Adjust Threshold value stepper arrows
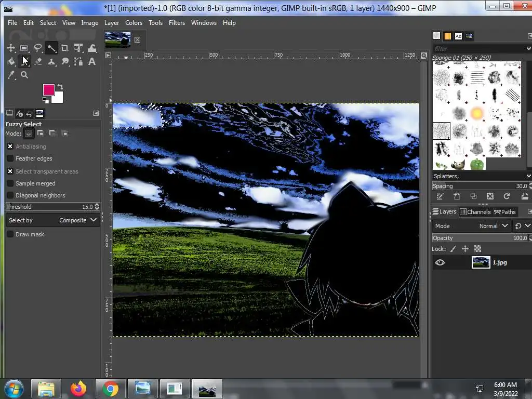The width and height of the screenshot is (532, 399). pyautogui.click(x=97, y=207)
